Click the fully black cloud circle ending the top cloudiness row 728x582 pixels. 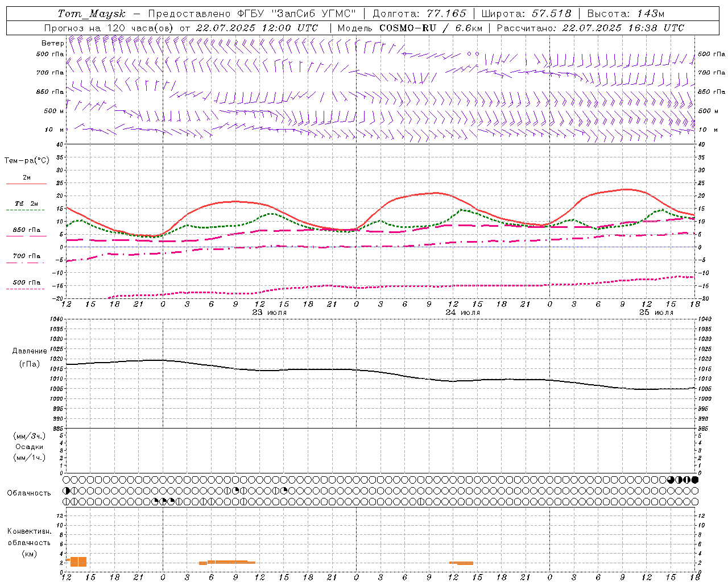coord(695,480)
